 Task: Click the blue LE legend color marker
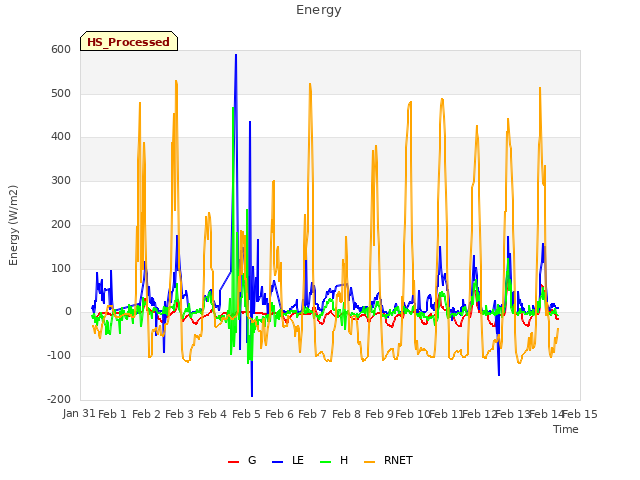pos(277,462)
